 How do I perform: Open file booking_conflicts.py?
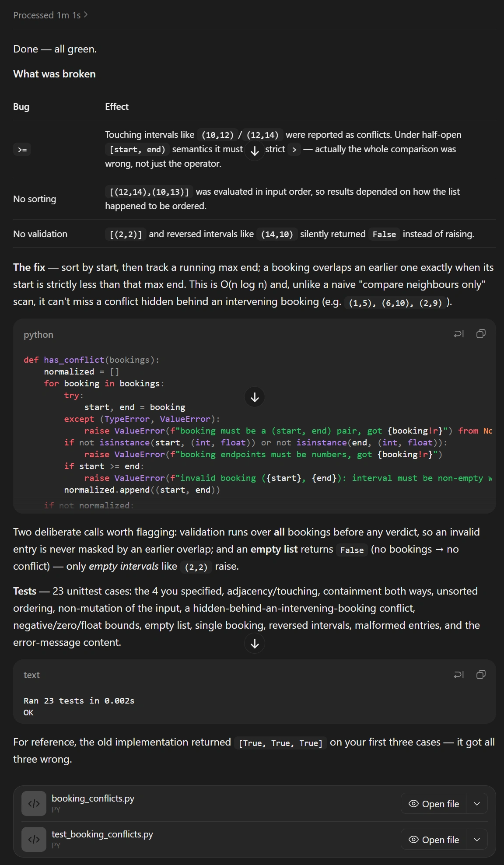434,804
